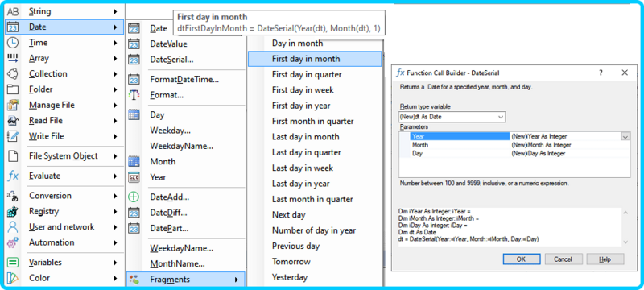Click the Help button in dialog
This screenshot has width=644, height=290.
click(605, 259)
